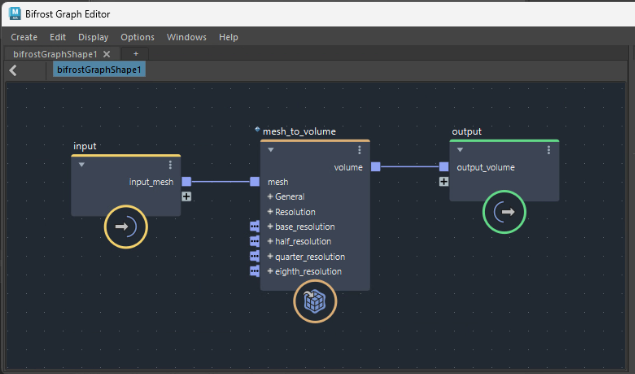This screenshot has width=635, height=374.
Task: Open the input node options menu dots
Action: 170,165
